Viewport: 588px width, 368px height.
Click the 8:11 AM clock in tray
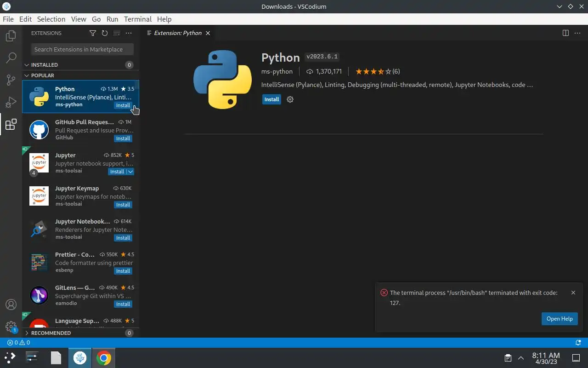[x=546, y=355]
